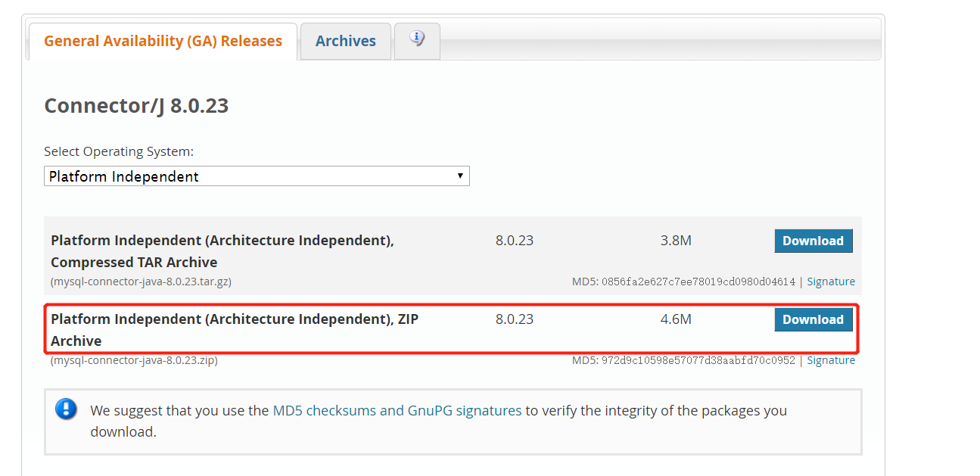The width and height of the screenshot is (980, 476).
Task: Click the ZIP Archive title text
Action: (235, 330)
